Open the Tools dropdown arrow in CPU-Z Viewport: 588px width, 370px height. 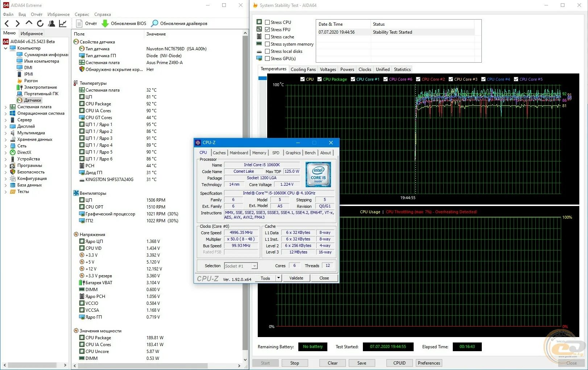coord(278,278)
